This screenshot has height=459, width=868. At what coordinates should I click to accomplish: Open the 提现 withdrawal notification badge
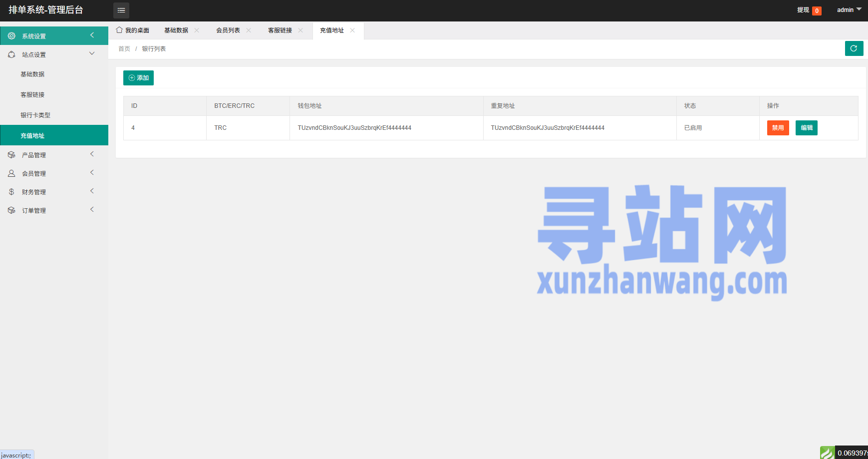pos(817,10)
